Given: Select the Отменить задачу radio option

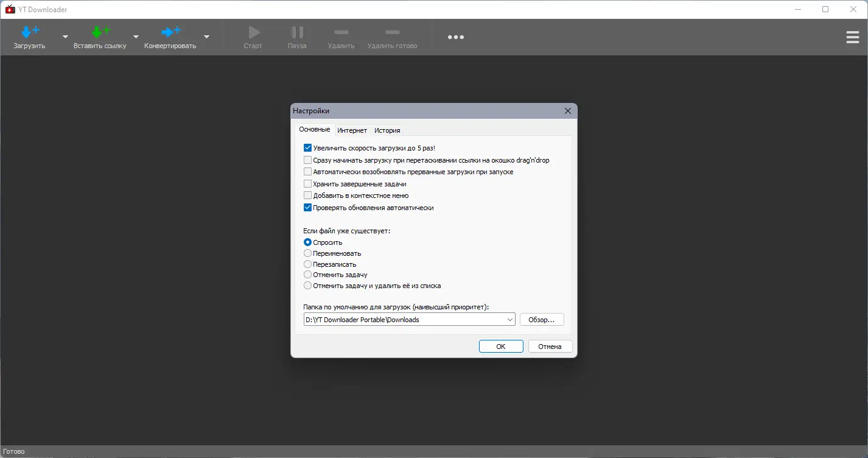Looking at the screenshot, I should pyautogui.click(x=307, y=275).
